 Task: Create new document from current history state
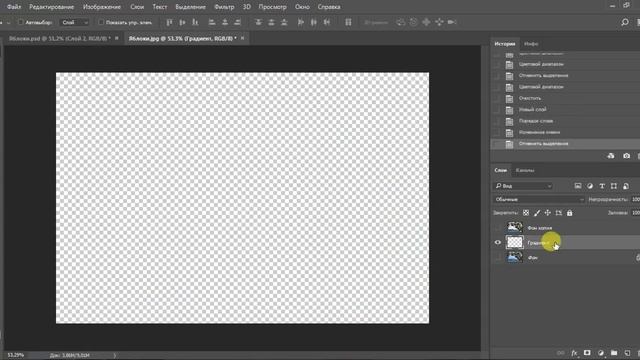click(611, 156)
